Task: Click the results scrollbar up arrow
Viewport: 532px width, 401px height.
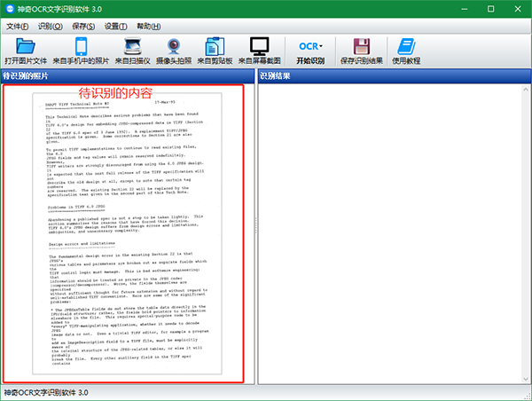Action: coord(526,90)
